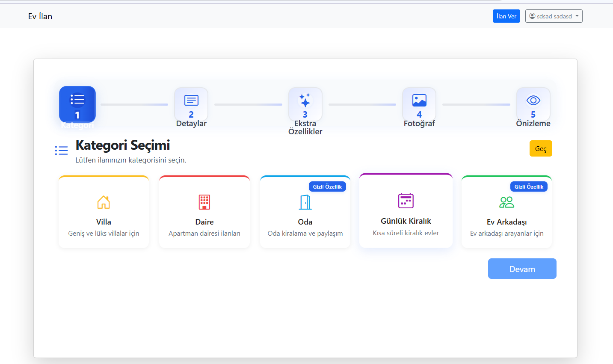Click text 'Geniş ve lüks villalar için'

(x=104, y=233)
